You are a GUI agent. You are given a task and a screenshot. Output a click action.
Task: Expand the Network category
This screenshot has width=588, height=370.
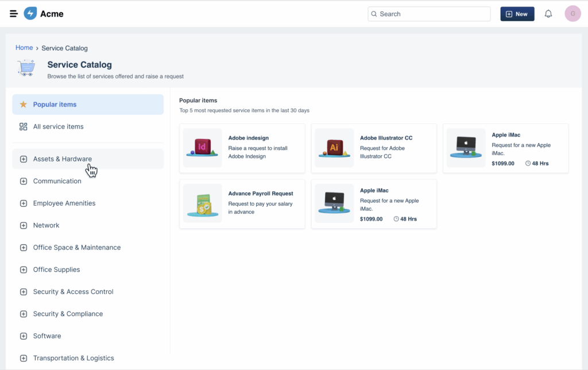[23, 225]
